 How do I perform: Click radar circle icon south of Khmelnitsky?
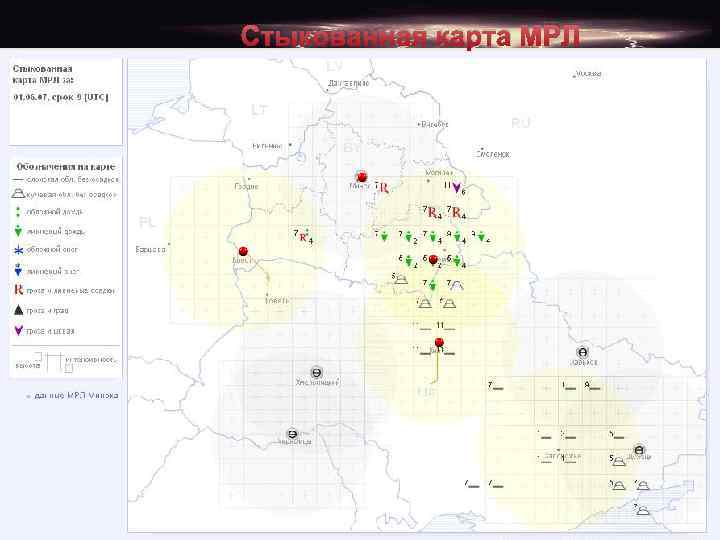(x=292, y=433)
